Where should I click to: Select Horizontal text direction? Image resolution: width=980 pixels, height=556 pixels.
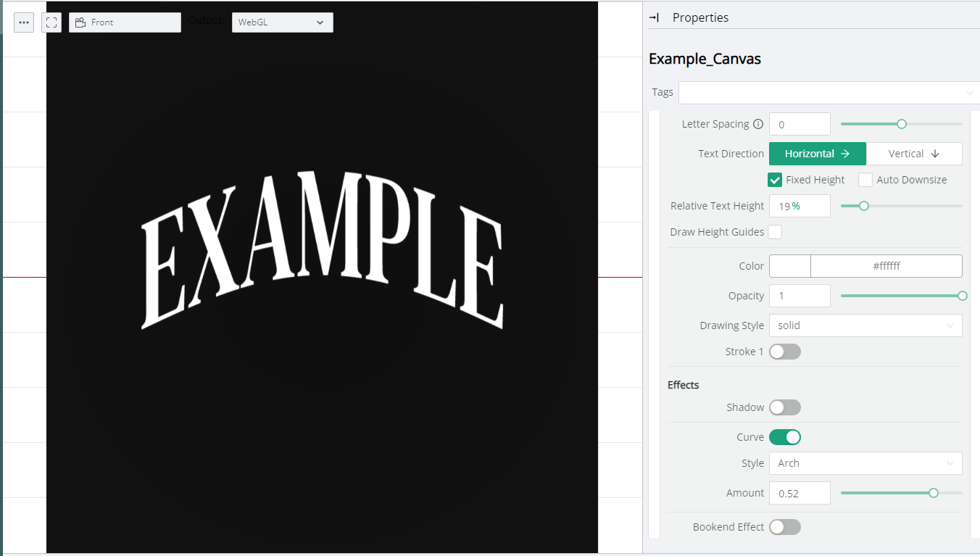click(x=817, y=154)
